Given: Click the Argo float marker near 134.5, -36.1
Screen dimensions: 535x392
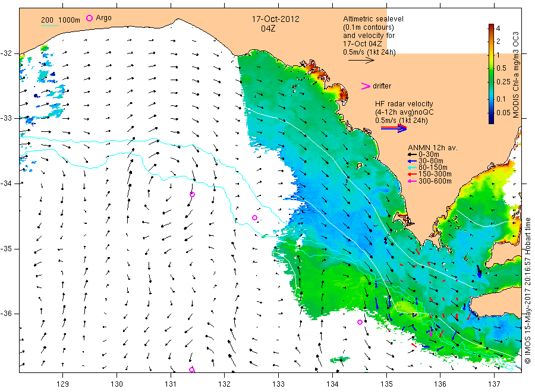Looking at the screenshot, I should (x=360, y=322).
